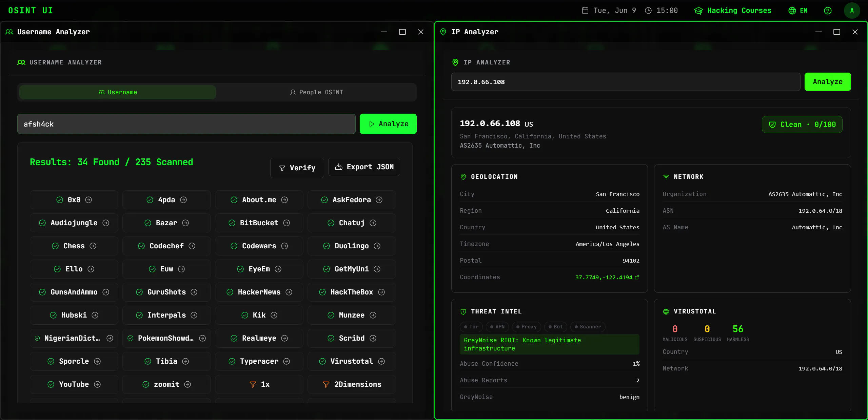
Task: Switch to the People OSINT tab
Action: point(316,92)
